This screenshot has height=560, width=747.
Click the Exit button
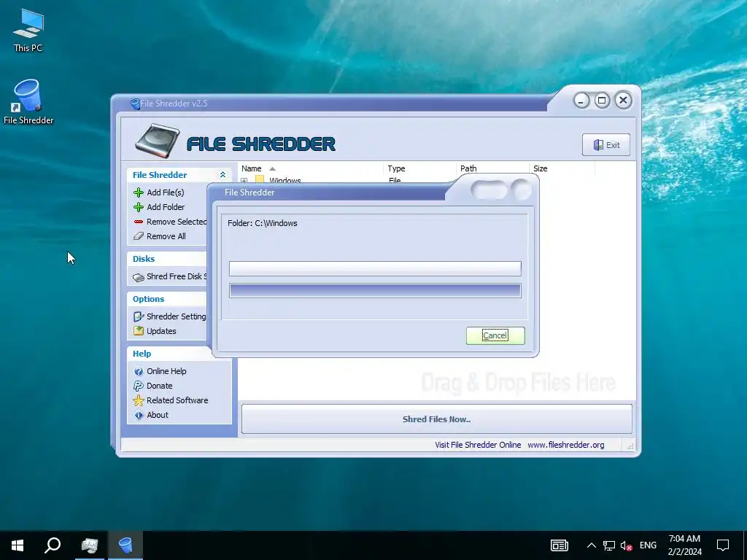click(605, 145)
